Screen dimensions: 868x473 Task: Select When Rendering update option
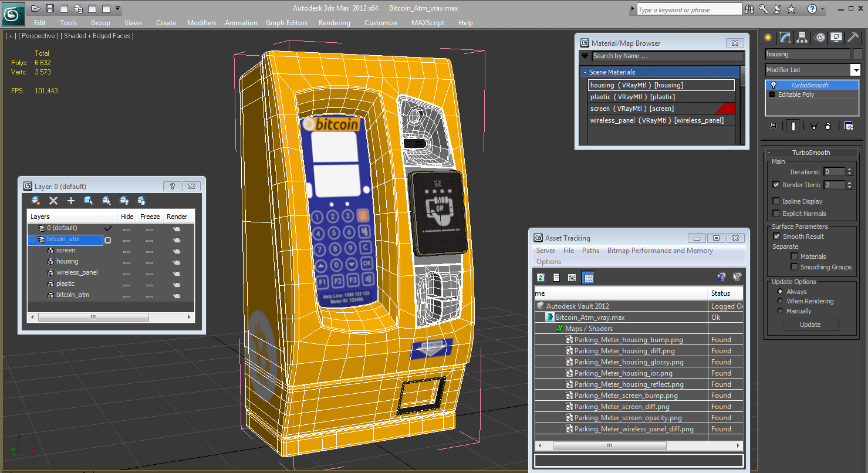[780, 301]
